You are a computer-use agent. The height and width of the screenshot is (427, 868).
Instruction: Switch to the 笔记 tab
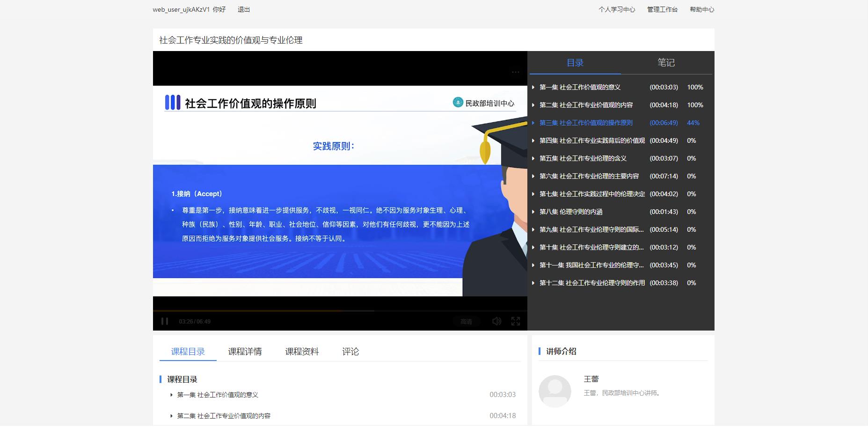point(666,62)
